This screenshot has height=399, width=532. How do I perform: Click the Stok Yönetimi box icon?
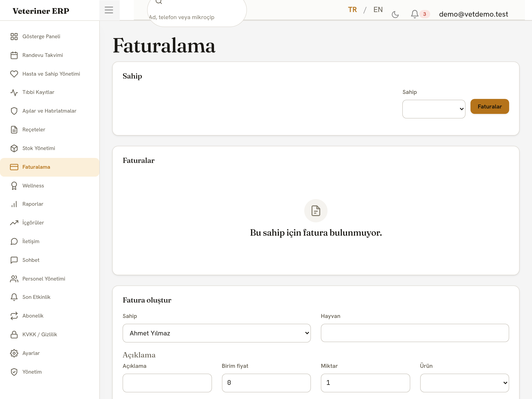(14, 148)
